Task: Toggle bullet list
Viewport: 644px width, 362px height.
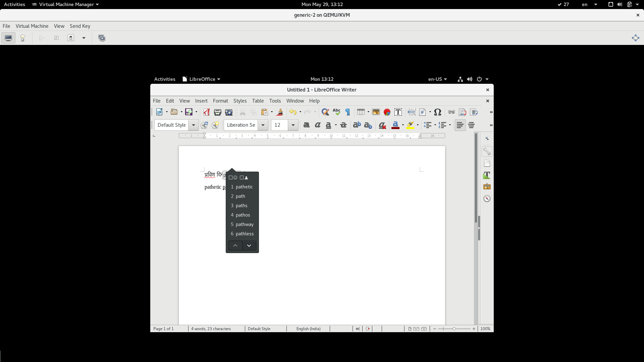Action: click(x=427, y=125)
